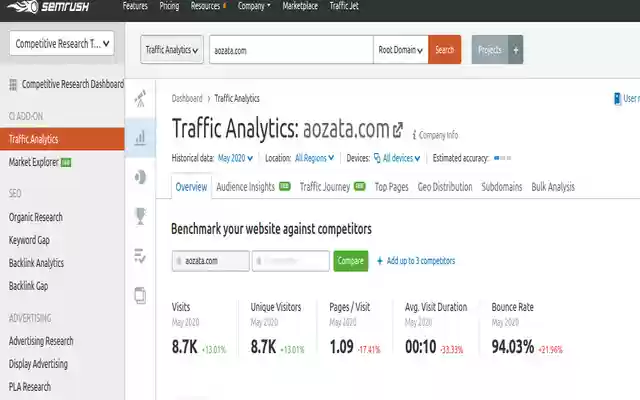Open the telescope icon in sidebar strip

140,98
